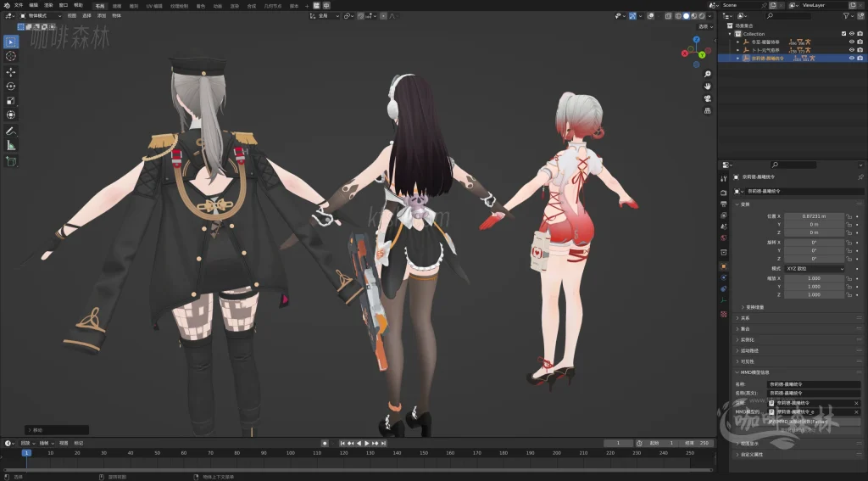
Task: Add a new workspace with plus button
Action: (x=307, y=6)
